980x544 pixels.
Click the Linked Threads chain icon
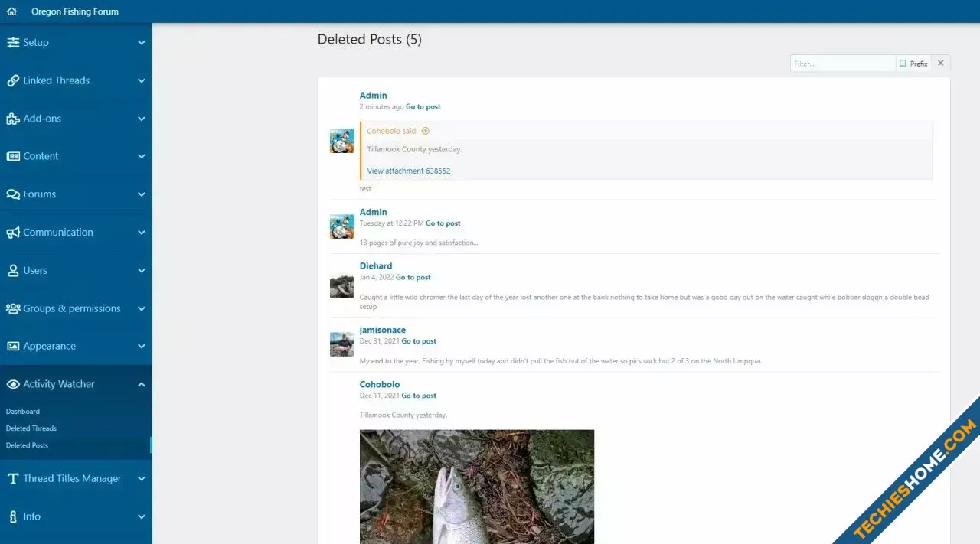[13, 80]
